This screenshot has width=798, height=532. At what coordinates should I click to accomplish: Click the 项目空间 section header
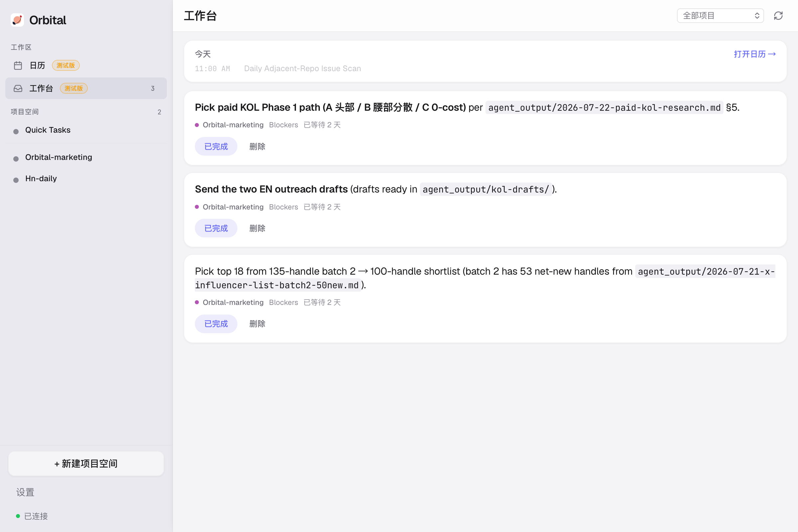tap(25, 112)
